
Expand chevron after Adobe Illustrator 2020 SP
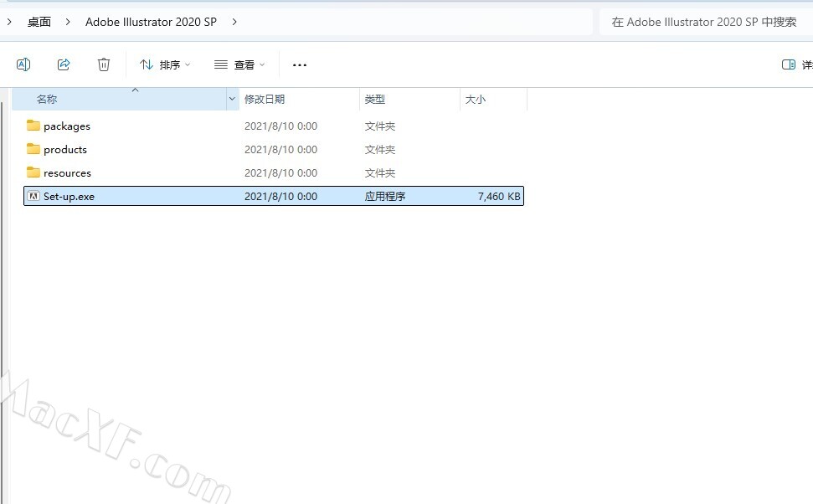tap(234, 22)
